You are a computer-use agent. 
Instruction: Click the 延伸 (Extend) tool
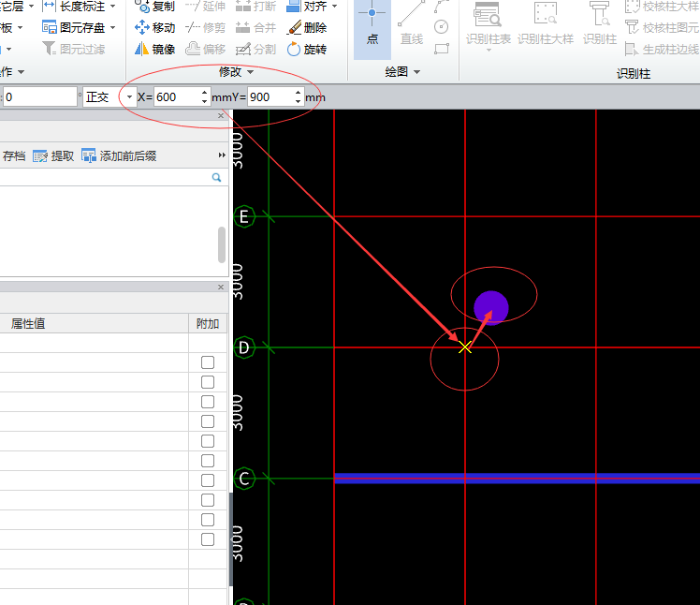coord(205,7)
